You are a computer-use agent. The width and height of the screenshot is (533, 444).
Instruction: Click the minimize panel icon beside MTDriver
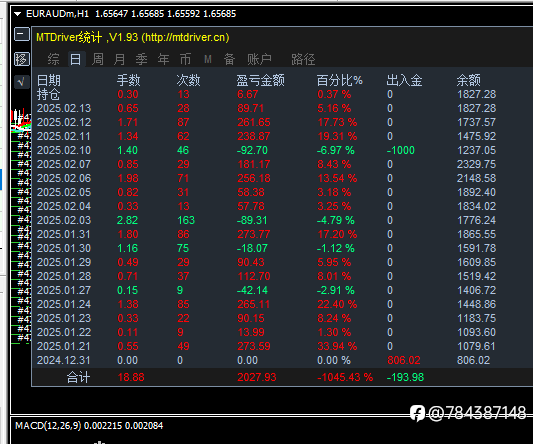22,34
